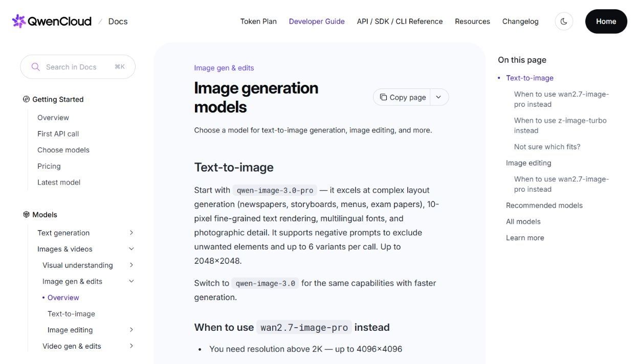The image size is (638, 364).
Task: Open the Changelog nav item
Action: coord(520,21)
